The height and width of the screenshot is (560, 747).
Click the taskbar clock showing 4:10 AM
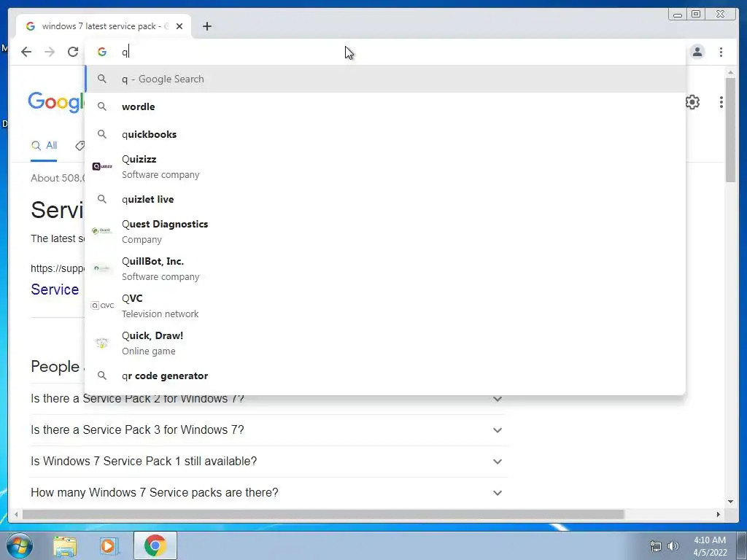point(710,546)
